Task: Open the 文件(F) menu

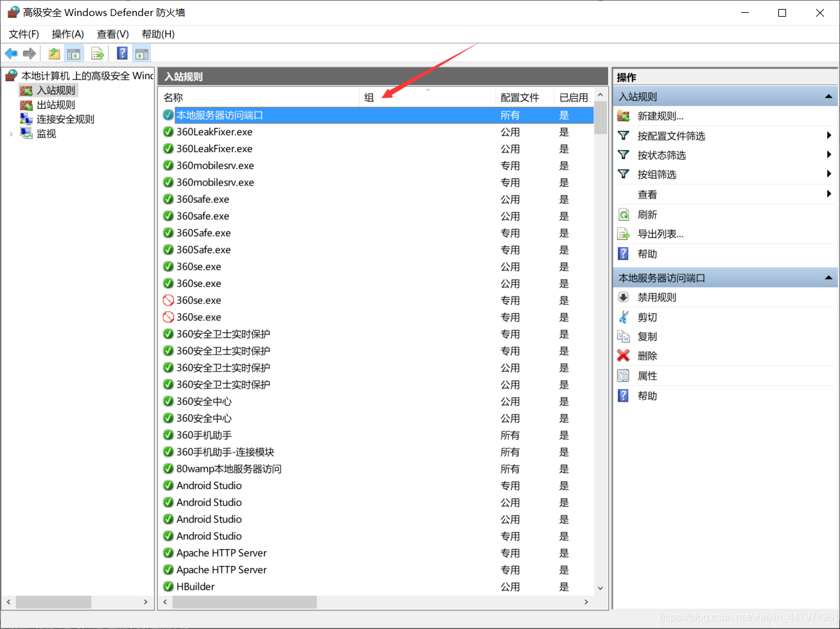Action: tap(24, 34)
